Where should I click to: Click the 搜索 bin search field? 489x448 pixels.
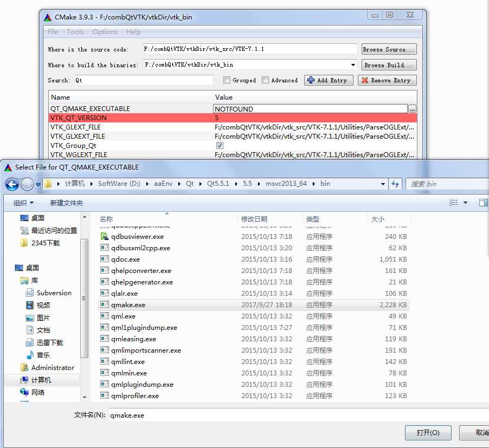[447, 184]
